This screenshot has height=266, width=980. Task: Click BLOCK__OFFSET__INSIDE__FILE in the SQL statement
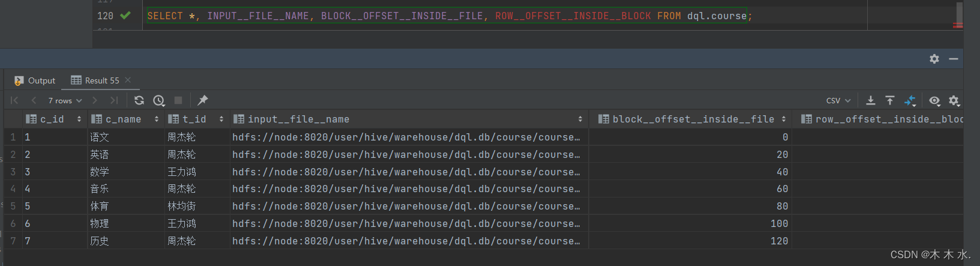(402, 16)
